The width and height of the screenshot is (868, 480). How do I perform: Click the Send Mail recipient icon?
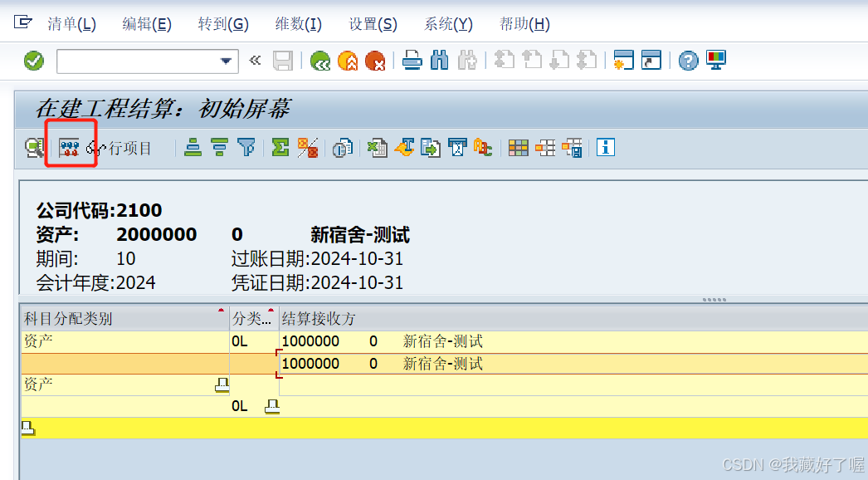(x=457, y=148)
